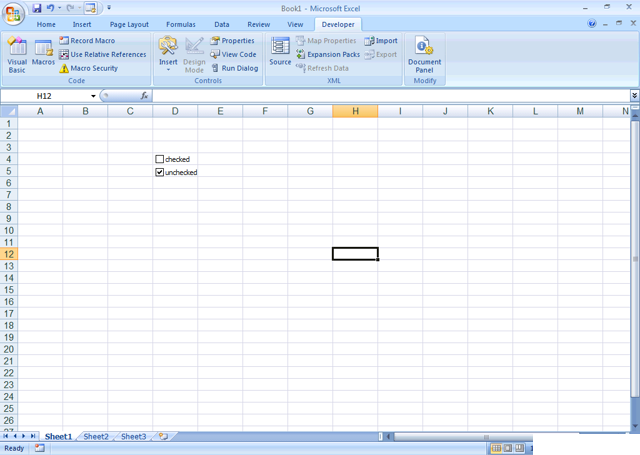Open the XML Source pane

coord(280,53)
